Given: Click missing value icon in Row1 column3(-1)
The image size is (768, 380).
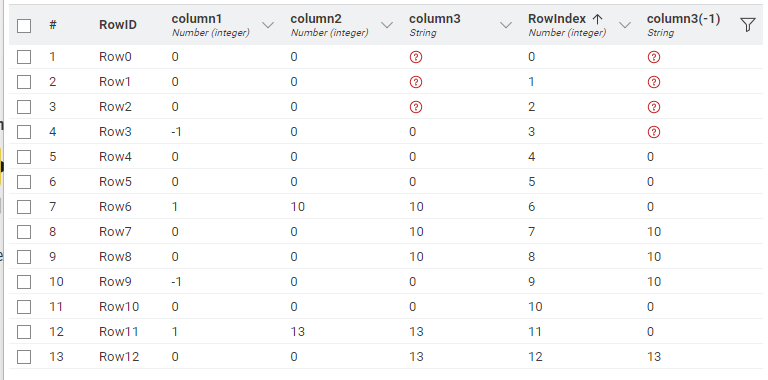Looking at the screenshot, I should [x=654, y=82].
